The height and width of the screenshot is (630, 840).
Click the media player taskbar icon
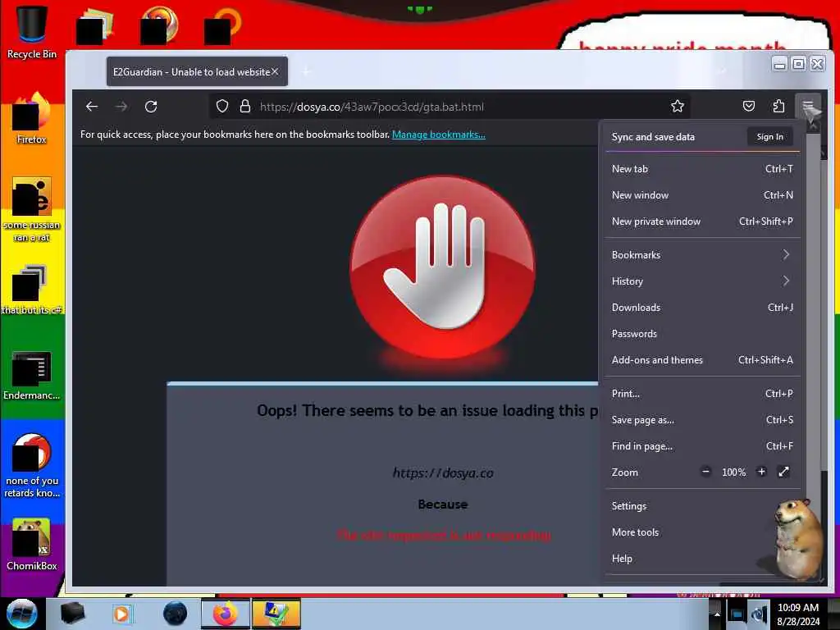(122, 614)
